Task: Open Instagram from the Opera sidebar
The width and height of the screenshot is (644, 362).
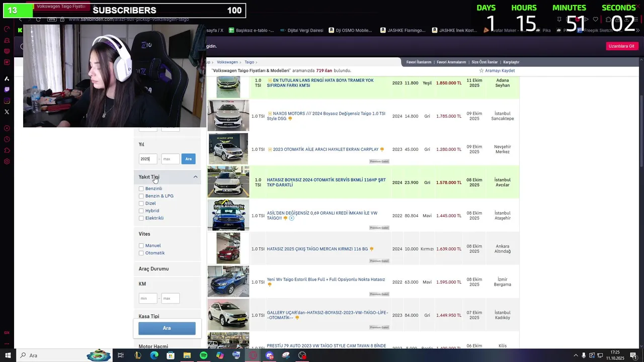Action: (x=7, y=101)
